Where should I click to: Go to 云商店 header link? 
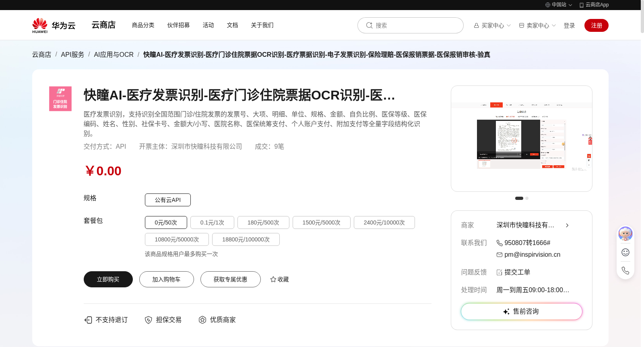pyautogui.click(x=103, y=25)
